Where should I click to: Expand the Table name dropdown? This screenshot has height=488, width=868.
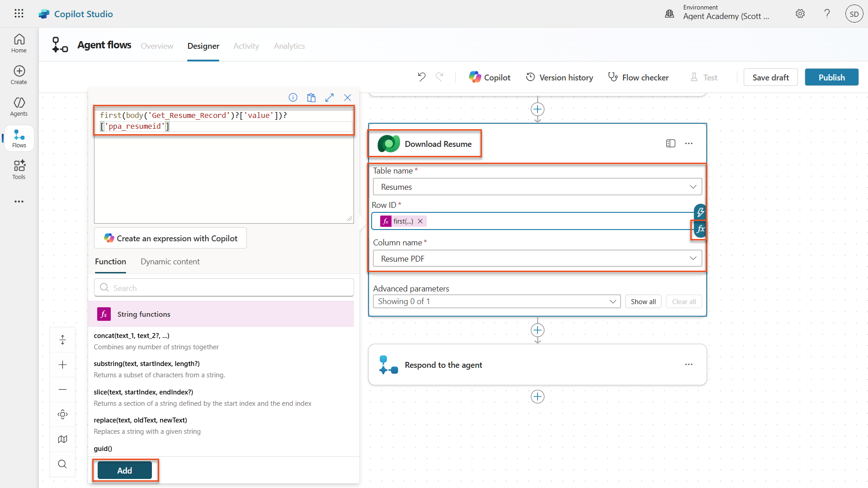[693, 187]
